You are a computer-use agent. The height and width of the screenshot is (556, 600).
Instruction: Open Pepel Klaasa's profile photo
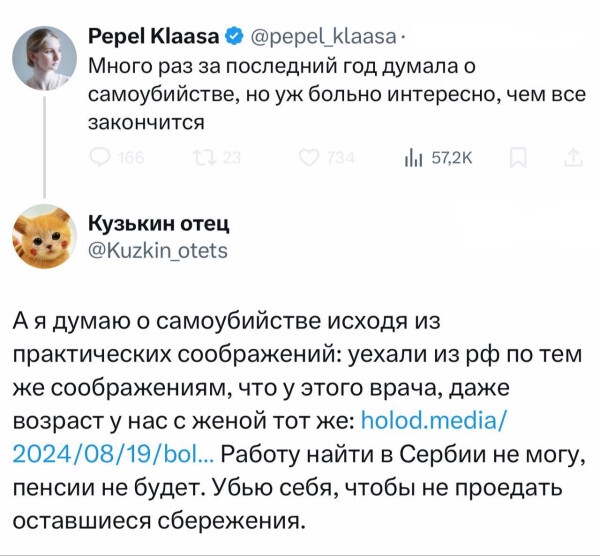pyautogui.click(x=45, y=60)
